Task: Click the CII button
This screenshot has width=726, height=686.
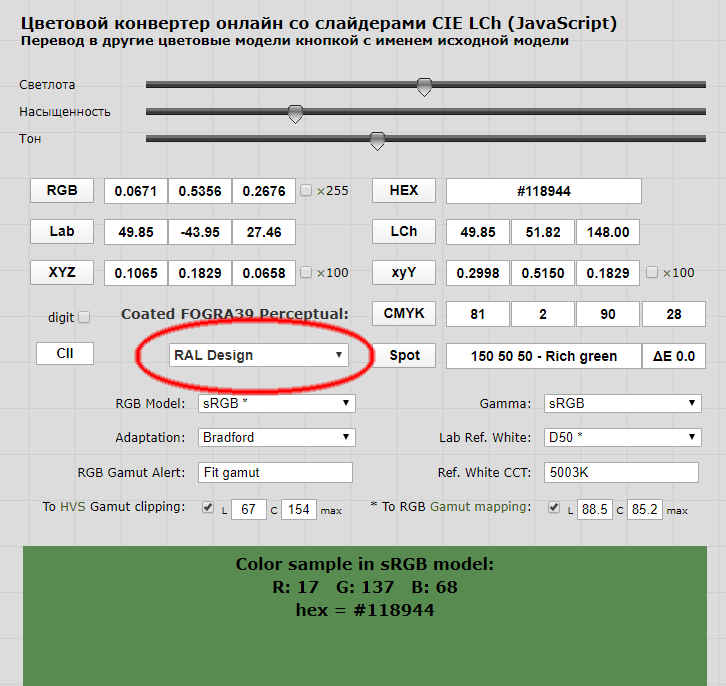Action: (x=65, y=353)
